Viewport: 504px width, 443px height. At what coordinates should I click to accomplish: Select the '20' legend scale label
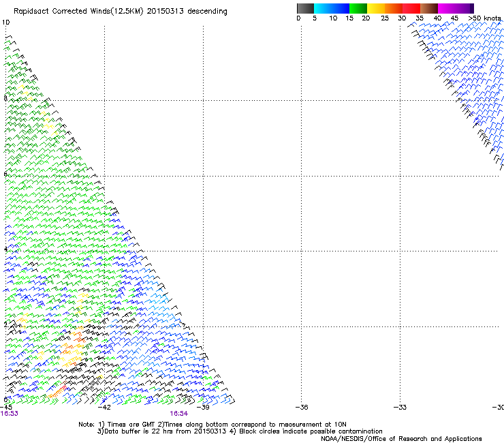(366, 18)
